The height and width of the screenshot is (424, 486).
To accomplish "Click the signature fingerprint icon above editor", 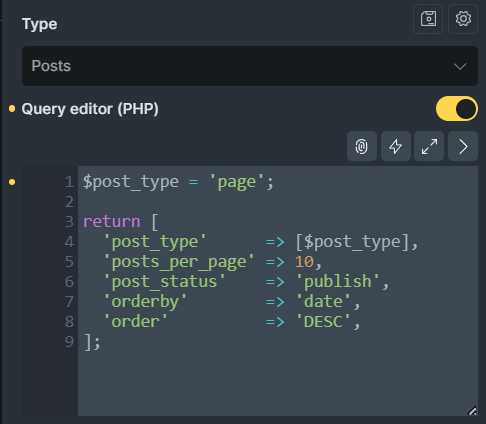I will 362,146.
